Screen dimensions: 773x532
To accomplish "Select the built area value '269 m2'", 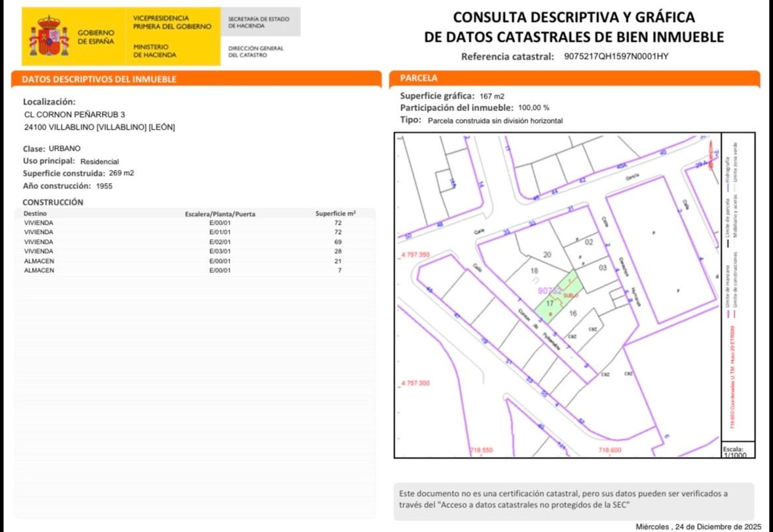I will coord(122,173).
